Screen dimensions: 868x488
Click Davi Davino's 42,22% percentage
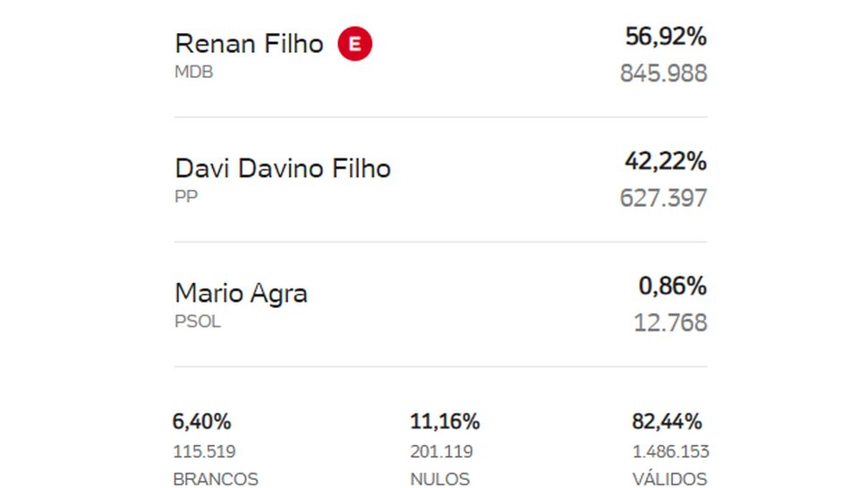coord(666,162)
